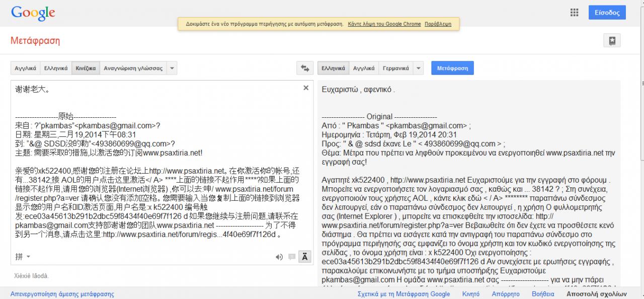Screen dimensions: 644x299
Task: Expand the target language list arrow
Action: coord(419,68)
